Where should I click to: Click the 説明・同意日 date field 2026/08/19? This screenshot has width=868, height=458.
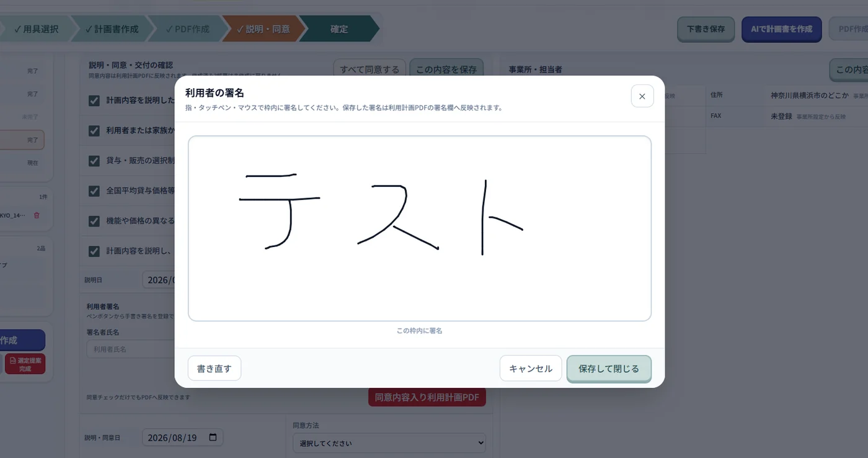[x=182, y=438]
